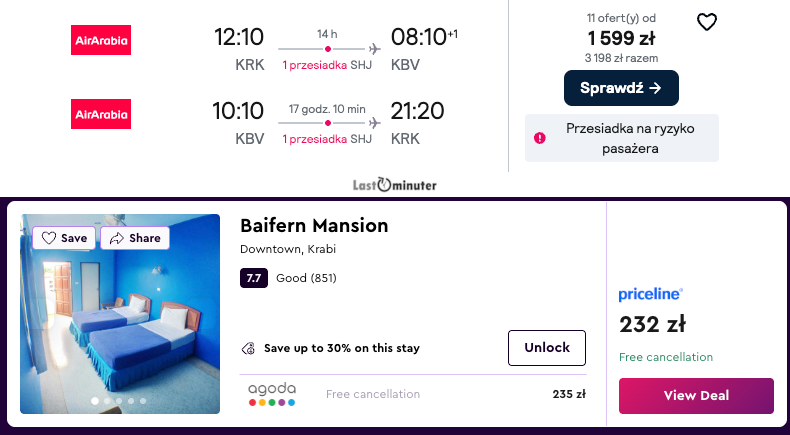Share the Baifern Mansion listing
This screenshot has width=790, height=435.
point(135,238)
